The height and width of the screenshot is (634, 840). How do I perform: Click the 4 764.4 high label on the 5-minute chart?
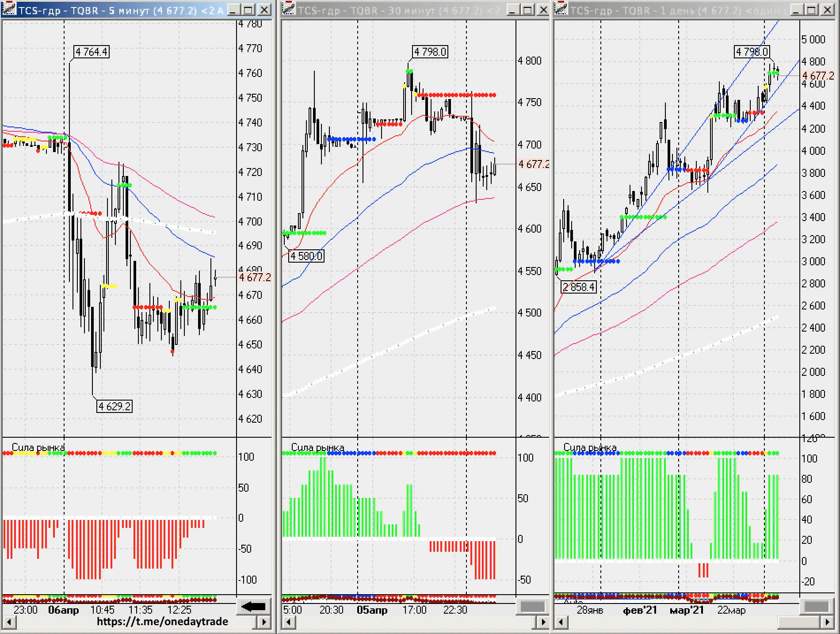91,52
